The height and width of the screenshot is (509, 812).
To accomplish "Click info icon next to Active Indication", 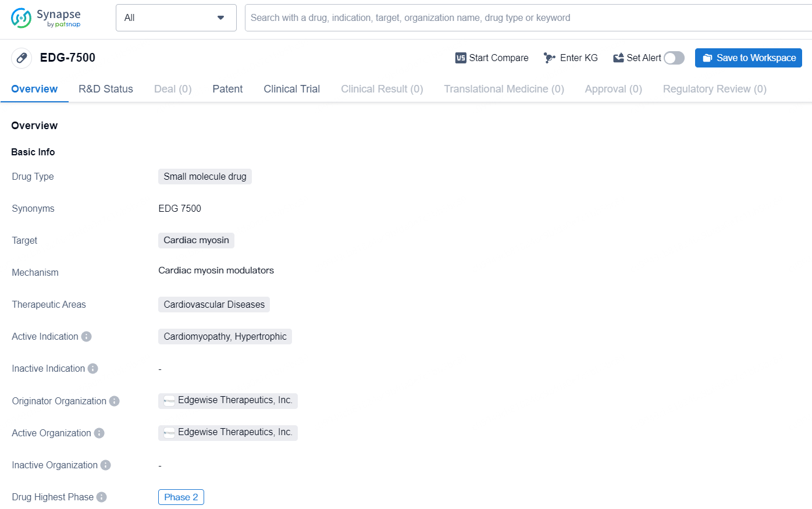I will pos(87,336).
